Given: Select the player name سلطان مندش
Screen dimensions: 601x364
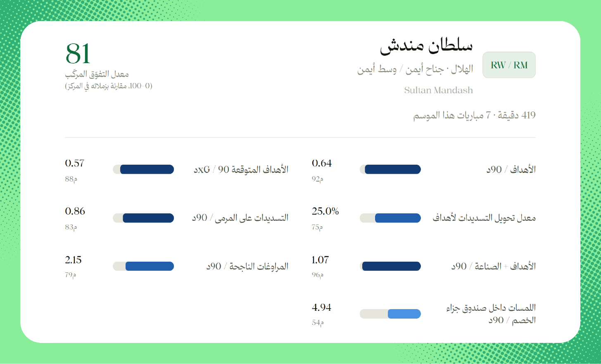Looking at the screenshot, I should click(x=426, y=45).
